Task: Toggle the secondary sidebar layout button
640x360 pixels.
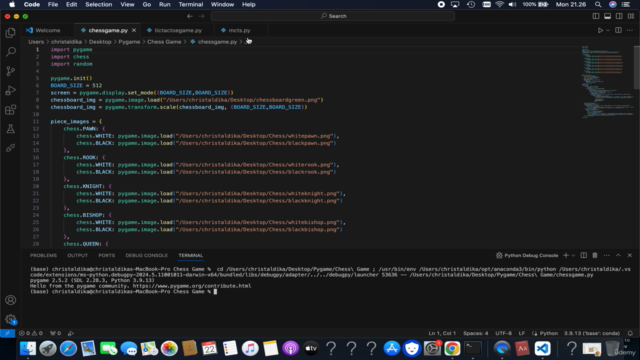Action: pos(619,16)
